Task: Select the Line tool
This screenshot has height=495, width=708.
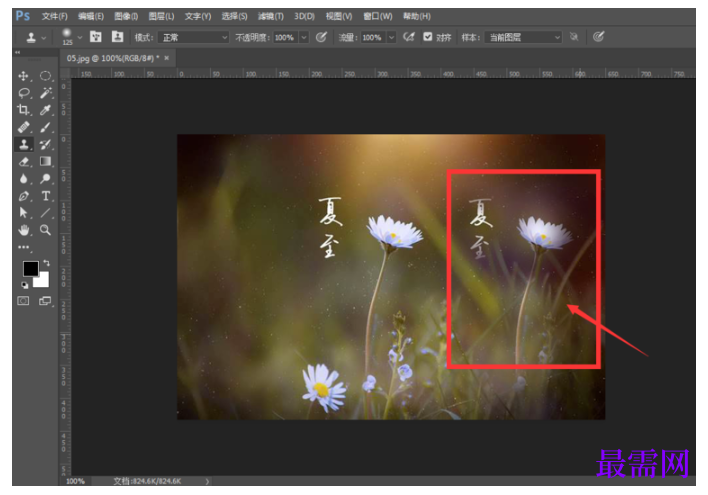Action: 46,213
